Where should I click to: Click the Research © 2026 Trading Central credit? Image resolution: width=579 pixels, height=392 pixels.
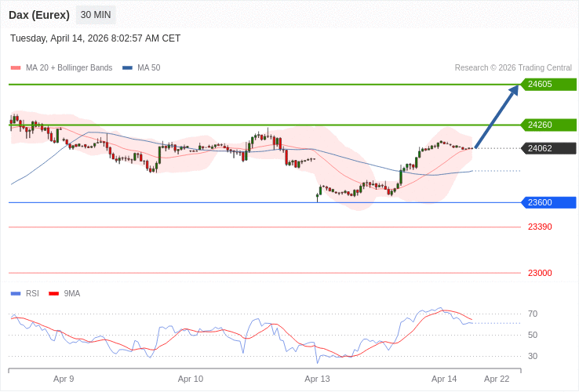(x=513, y=68)
